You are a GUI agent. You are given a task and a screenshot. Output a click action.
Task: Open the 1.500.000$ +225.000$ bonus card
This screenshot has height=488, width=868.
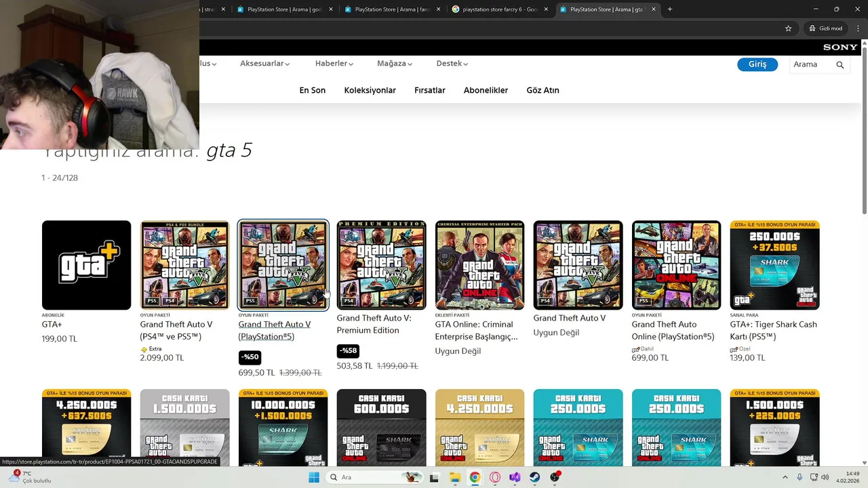tap(774, 427)
